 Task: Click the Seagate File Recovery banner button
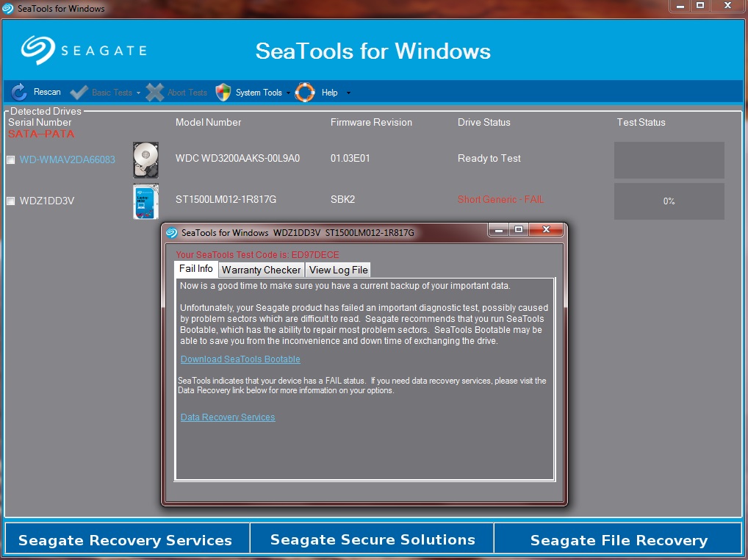coord(619,540)
